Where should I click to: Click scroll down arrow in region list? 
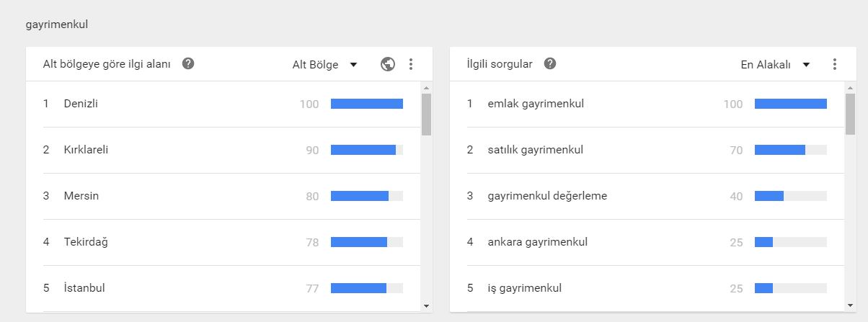point(426,305)
